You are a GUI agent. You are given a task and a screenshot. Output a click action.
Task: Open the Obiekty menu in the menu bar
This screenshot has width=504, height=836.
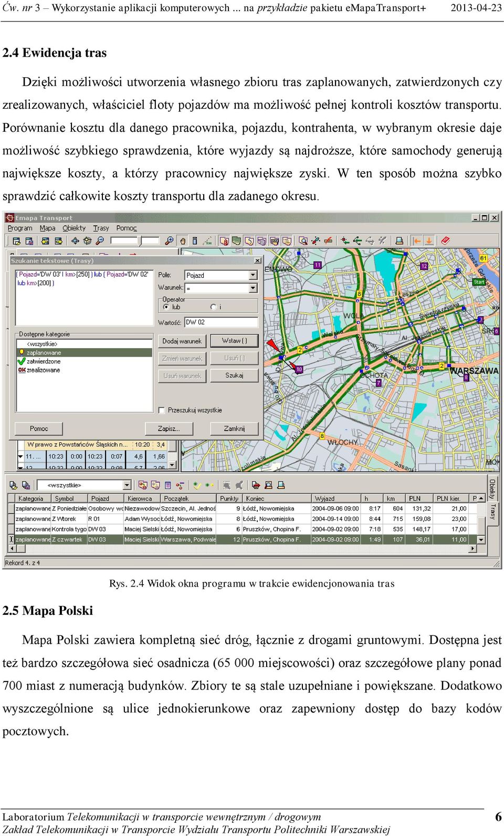coord(74,228)
